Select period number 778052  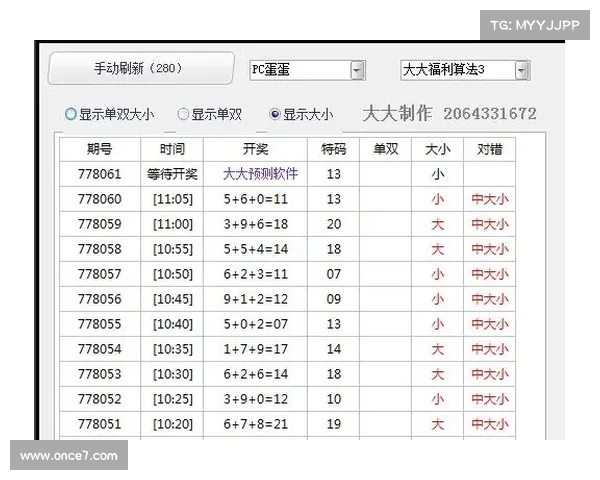pos(99,399)
